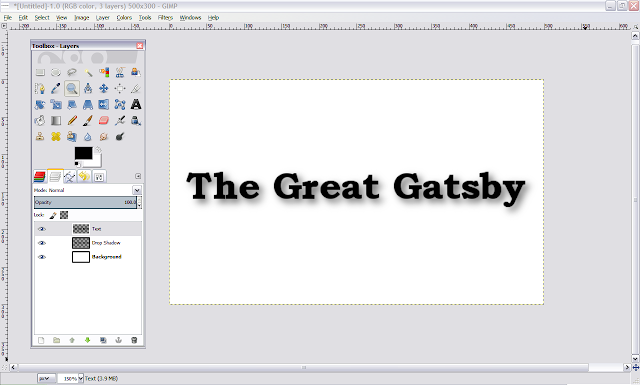
Task: Open the Filters menu
Action: 165,18
